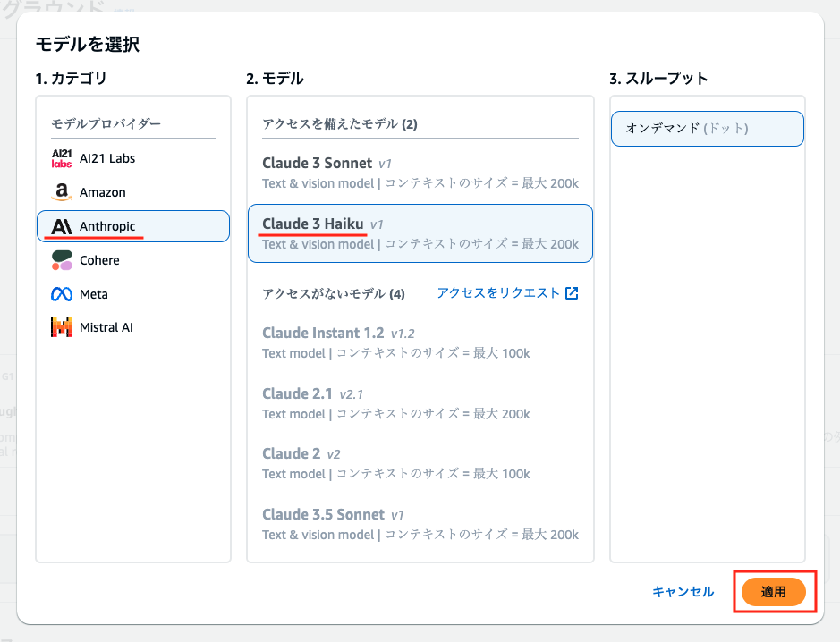Select the Claude 3 Sonnet model
This screenshot has height=642, width=840.
pos(420,173)
